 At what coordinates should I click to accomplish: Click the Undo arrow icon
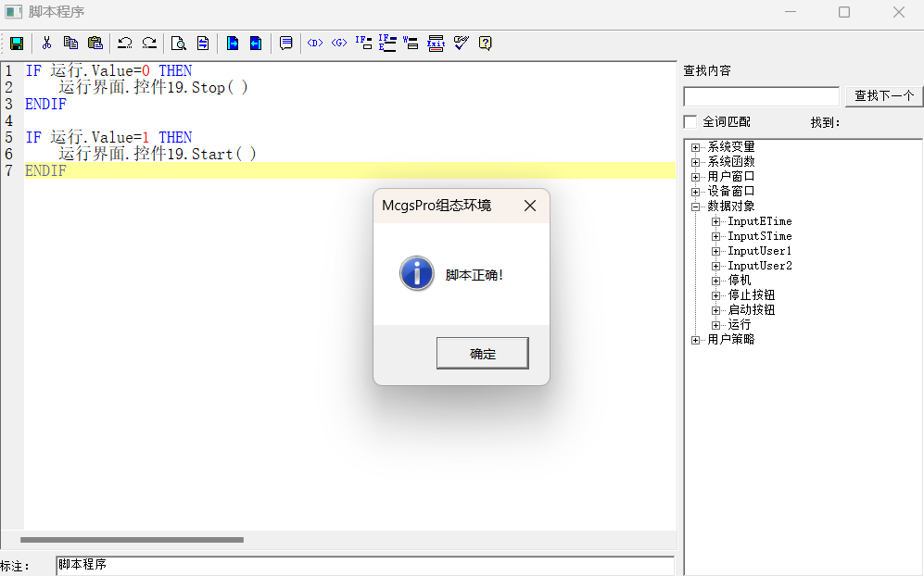[x=124, y=43]
